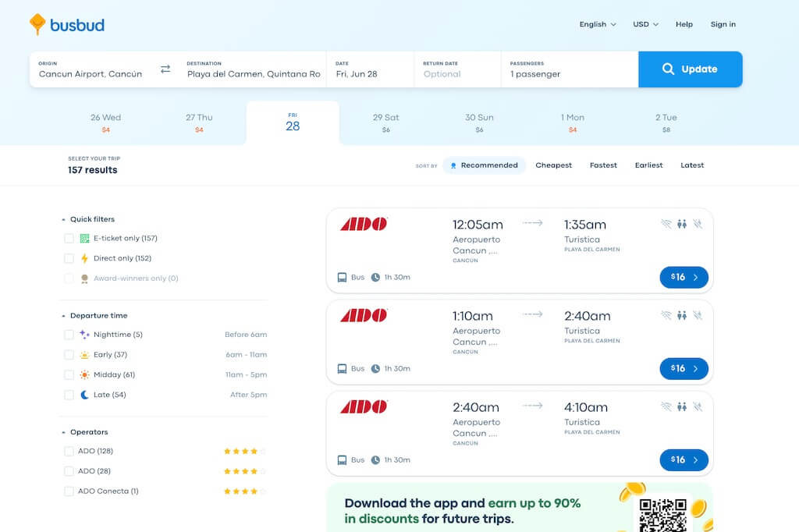This screenshot has width=799, height=532.
Task: Click the Sign in link
Action: point(723,24)
